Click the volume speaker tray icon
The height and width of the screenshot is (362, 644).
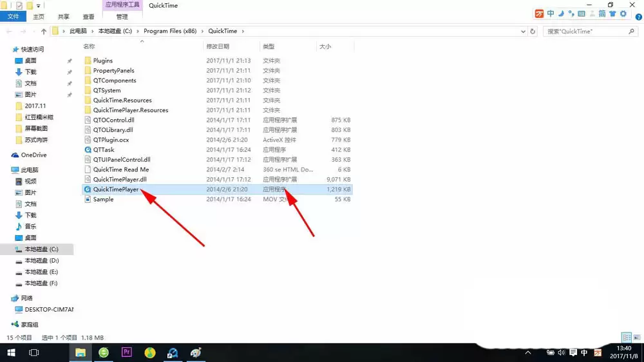click(x=562, y=352)
